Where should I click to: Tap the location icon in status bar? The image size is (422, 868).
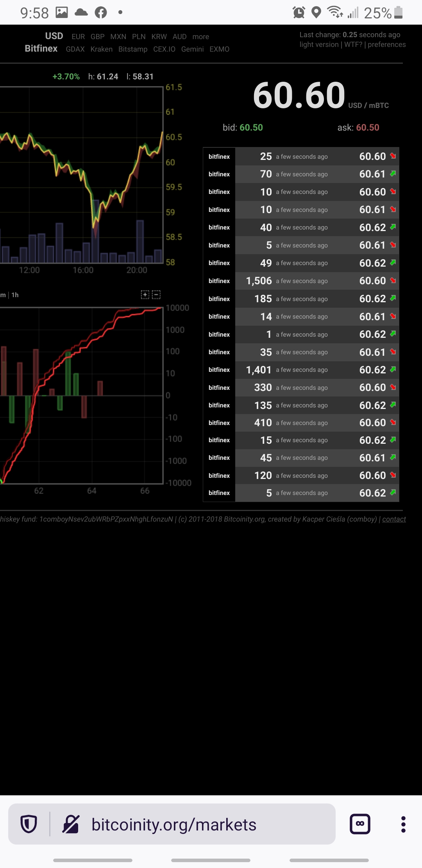pyautogui.click(x=316, y=13)
